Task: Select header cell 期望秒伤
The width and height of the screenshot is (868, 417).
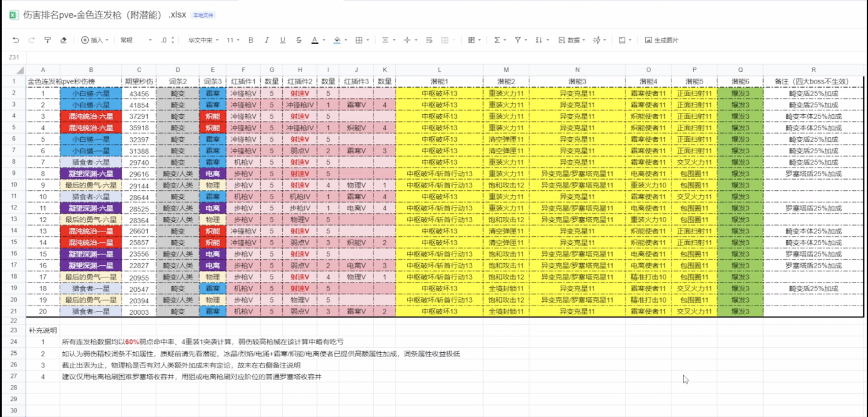Action: click(139, 81)
